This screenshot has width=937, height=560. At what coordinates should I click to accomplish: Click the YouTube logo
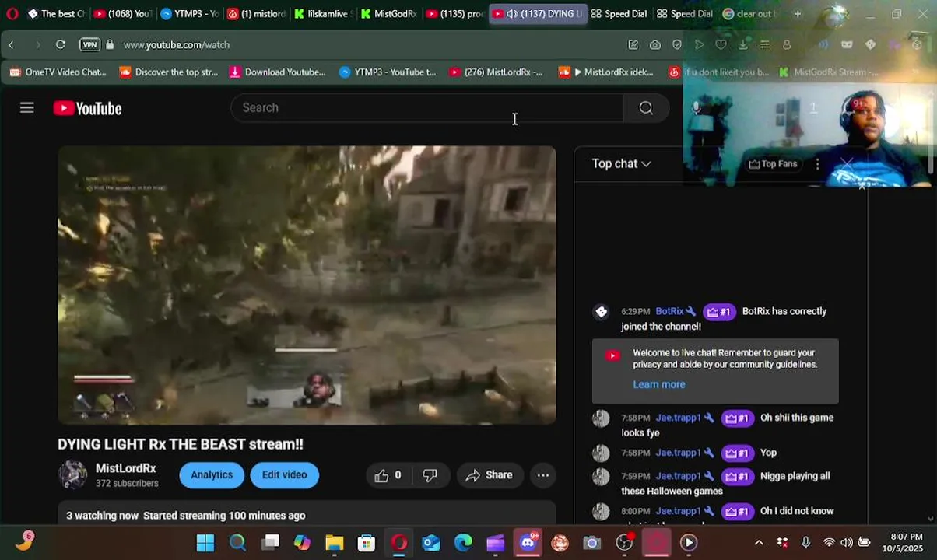pyautogui.click(x=87, y=109)
